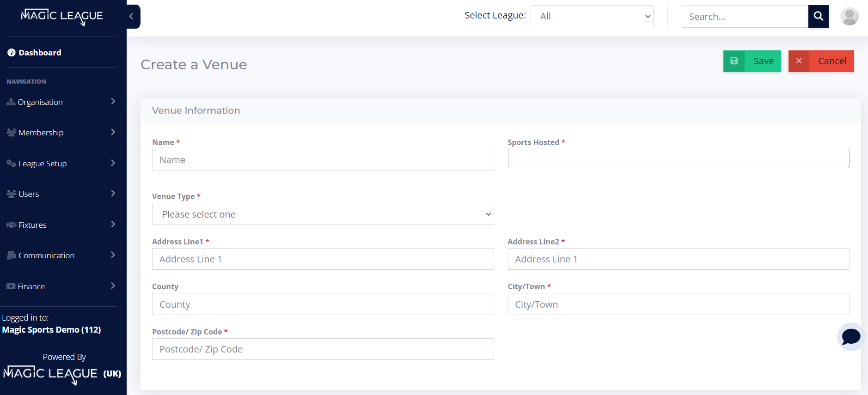Open the Organisation menu item
This screenshot has width=868, height=395.
(62, 102)
